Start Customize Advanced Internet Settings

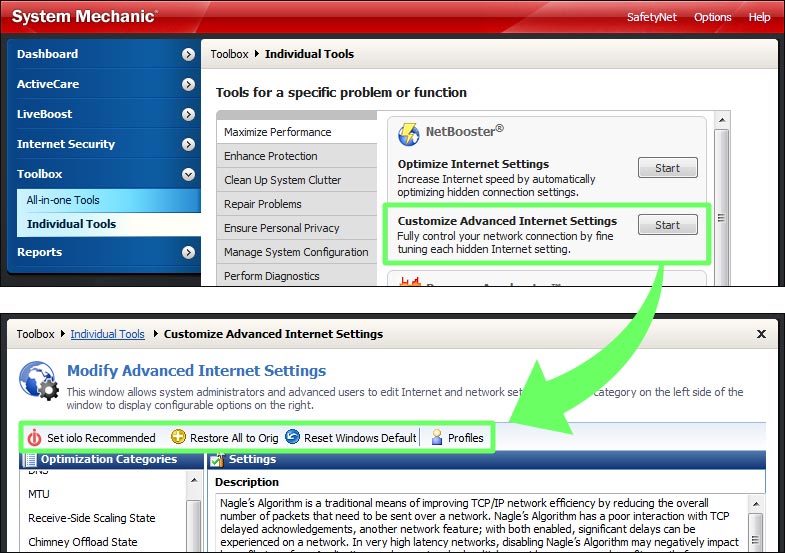point(667,225)
